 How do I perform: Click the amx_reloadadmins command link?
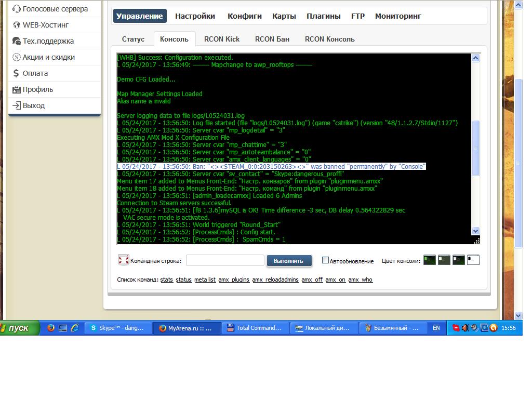[275, 280]
